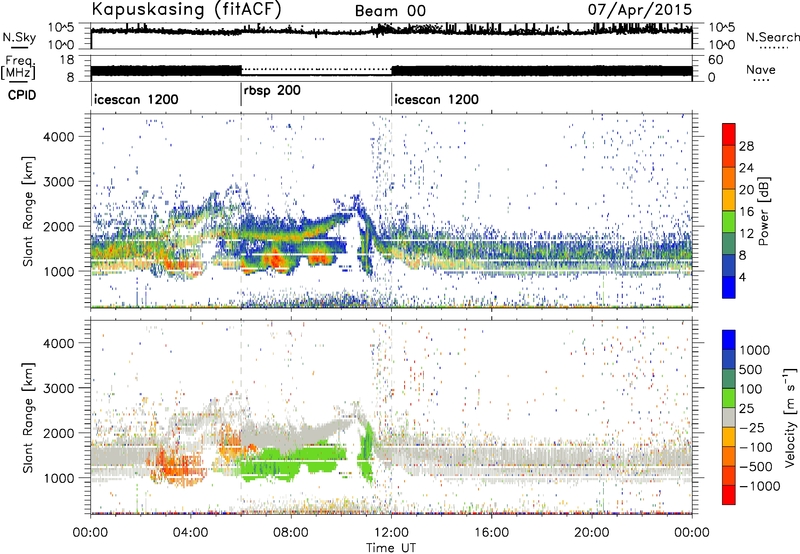Click the 'N.Search' legend label
Image resolution: width=800 pixels, height=554 pixels.
(x=772, y=37)
